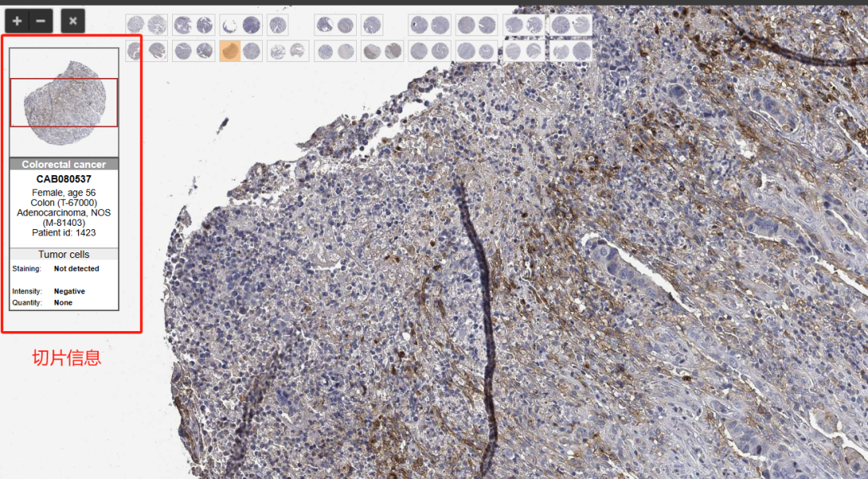This screenshot has width=868, height=479.
Task: Close the image viewer with the X button
Action: (x=72, y=21)
